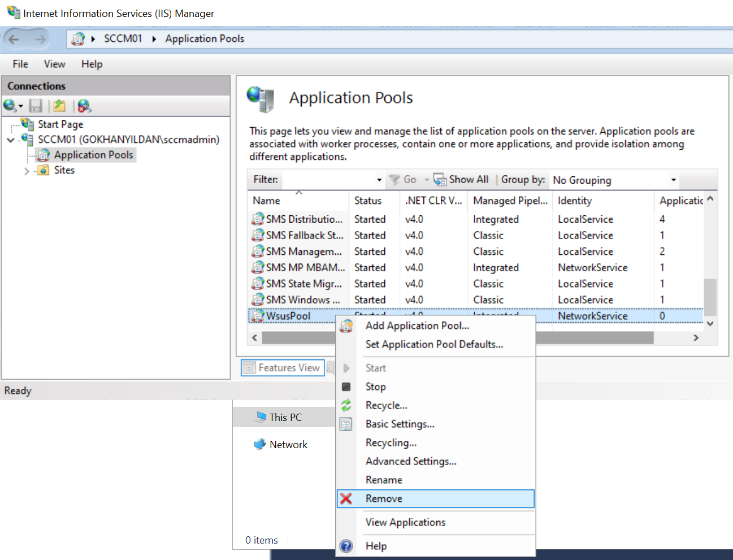Click the SMS Windows ... pool icon
Image resolution: width=733 pixels, height=560 pixels.
[x=258, y=299]
